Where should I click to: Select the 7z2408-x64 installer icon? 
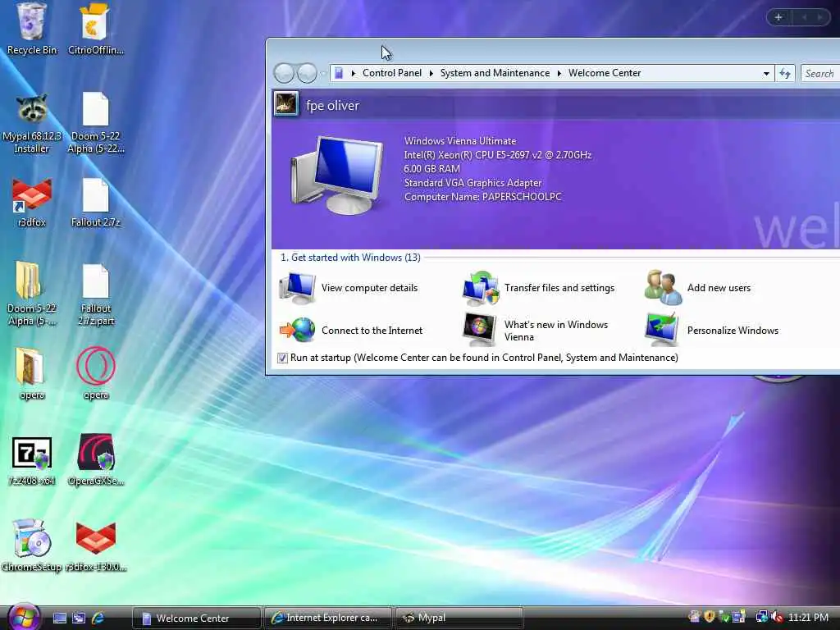32,453
